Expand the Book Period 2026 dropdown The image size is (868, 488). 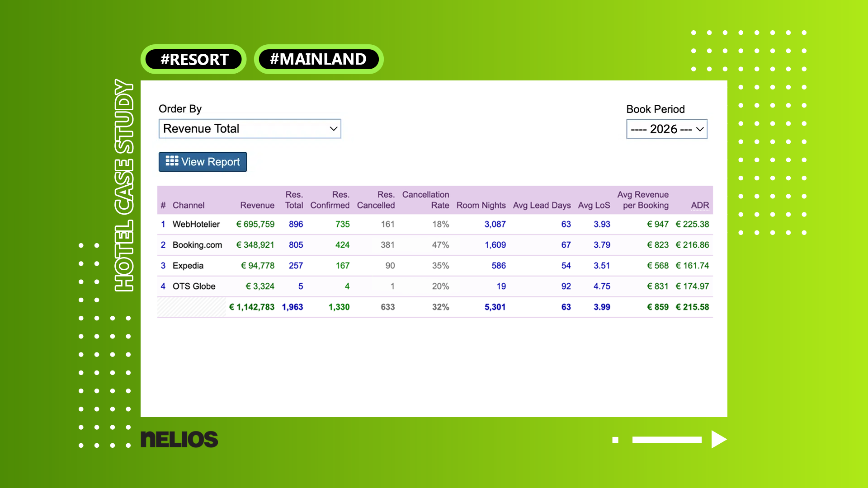click(666, 129)
